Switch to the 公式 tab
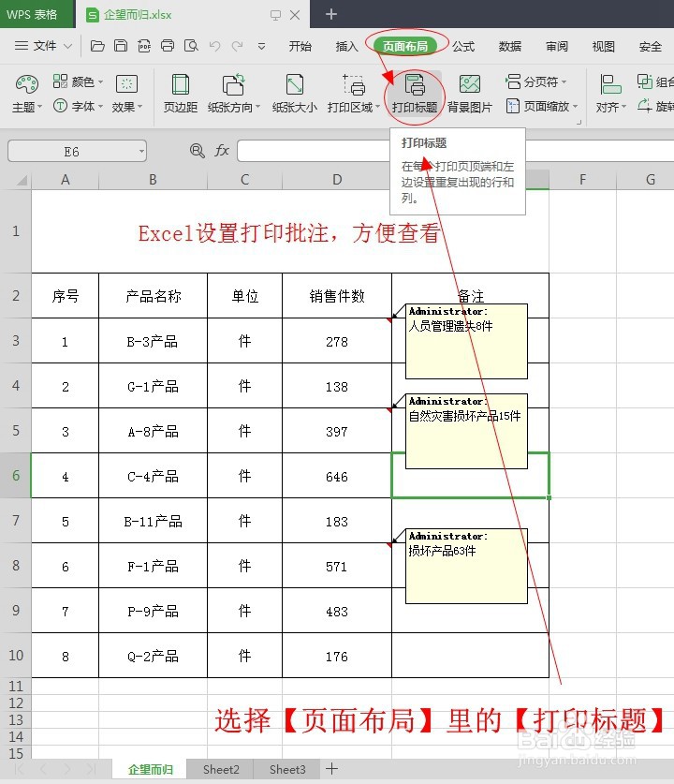The height and width of the screenshot is (784, 674). pos(463,47)
